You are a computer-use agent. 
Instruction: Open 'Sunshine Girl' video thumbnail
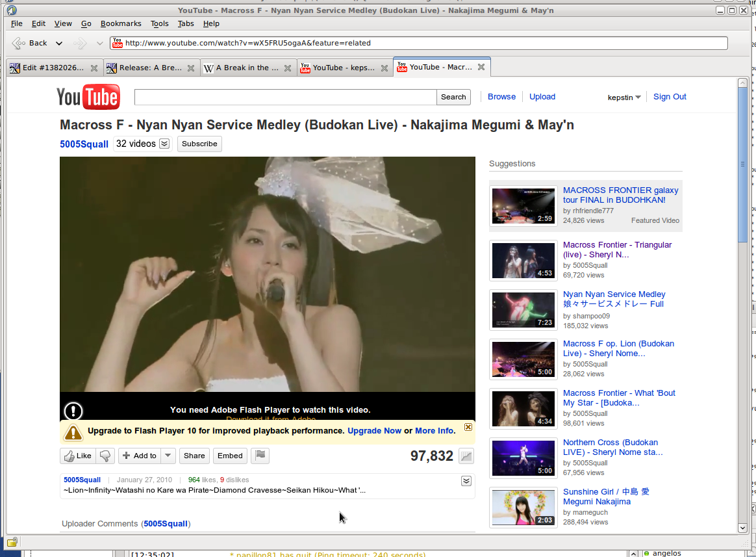(523, 508)
